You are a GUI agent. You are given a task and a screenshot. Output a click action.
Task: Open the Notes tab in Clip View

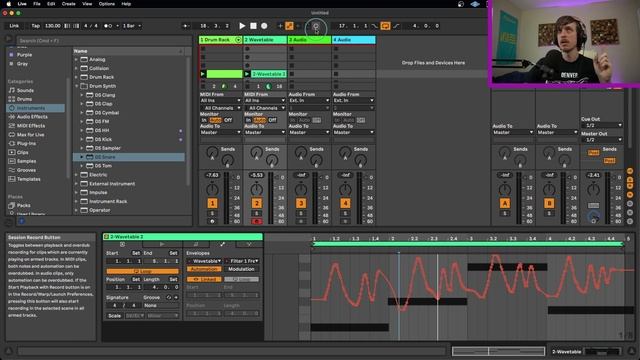click(196, 244)
